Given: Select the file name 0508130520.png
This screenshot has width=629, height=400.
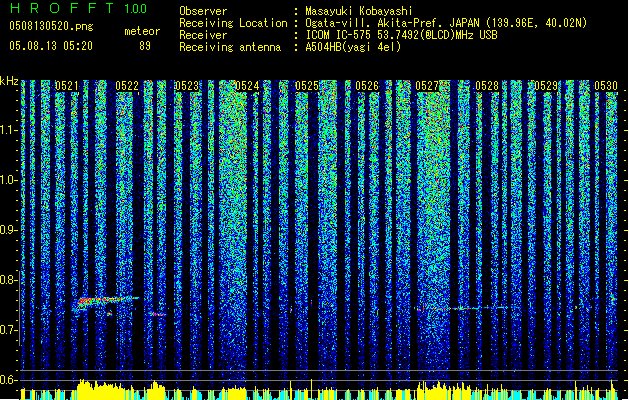Looking at the screenshot, I should (51, 26).
